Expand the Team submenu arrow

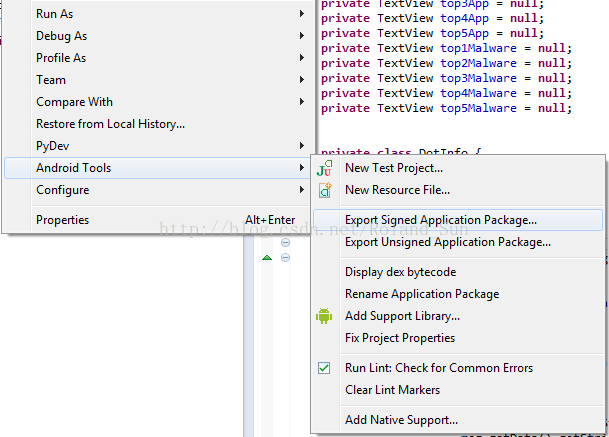pyautogui.click(x=302, y=80)
